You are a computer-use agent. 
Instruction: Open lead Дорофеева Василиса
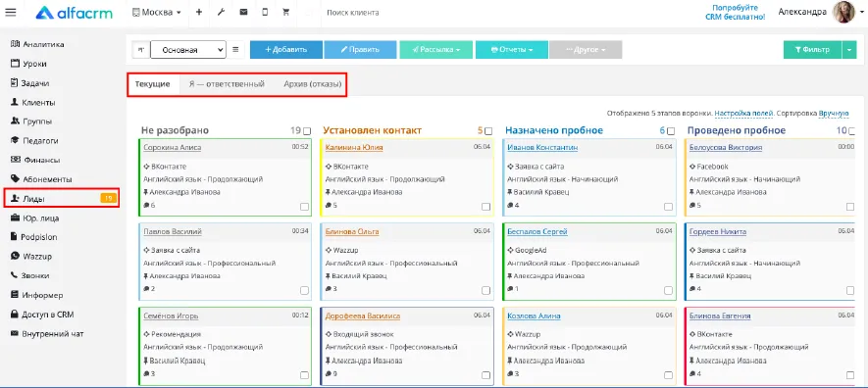click(363, 316)
